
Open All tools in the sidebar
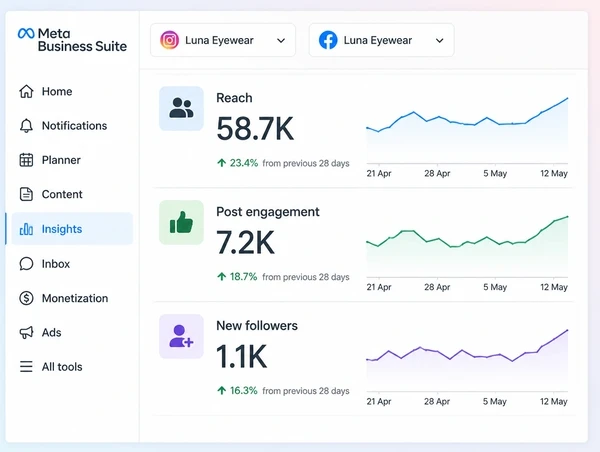[72, 367]
